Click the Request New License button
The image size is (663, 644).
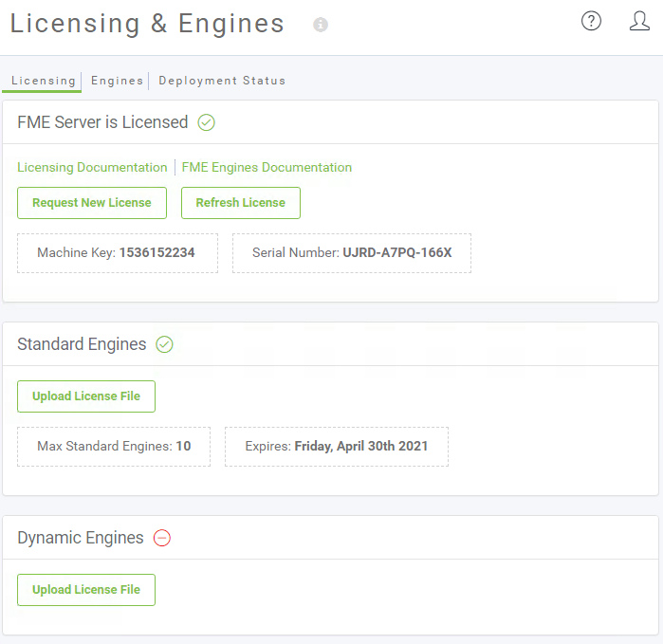click(92, 203)
